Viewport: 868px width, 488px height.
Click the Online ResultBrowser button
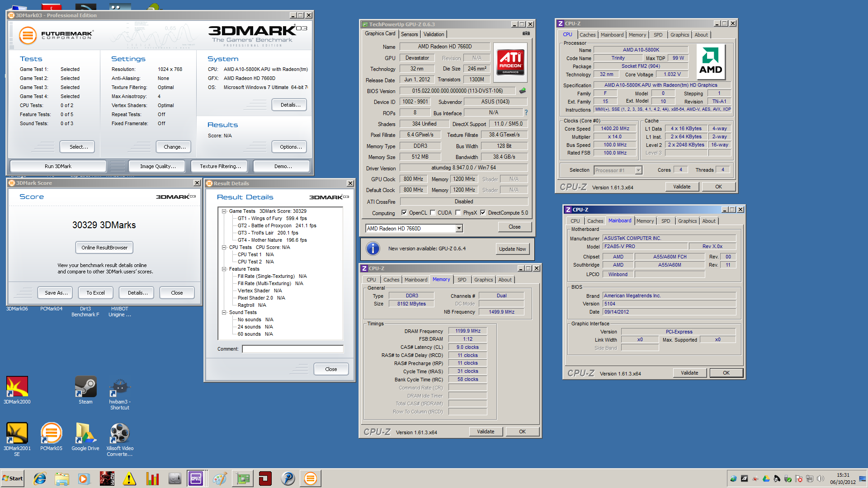pos(104,248)
